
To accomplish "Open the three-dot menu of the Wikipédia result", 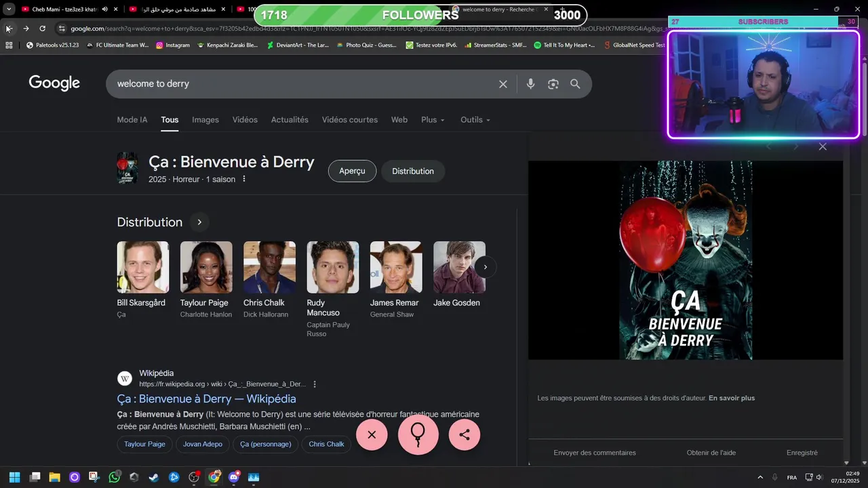I will pyautogui.click(x=315, y=384).
